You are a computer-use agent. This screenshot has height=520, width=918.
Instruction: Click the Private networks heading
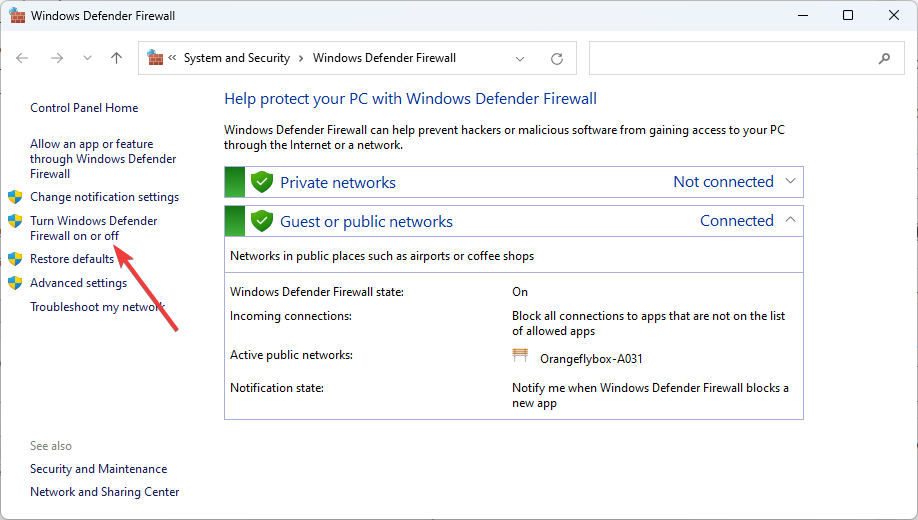tap(338, 183)
